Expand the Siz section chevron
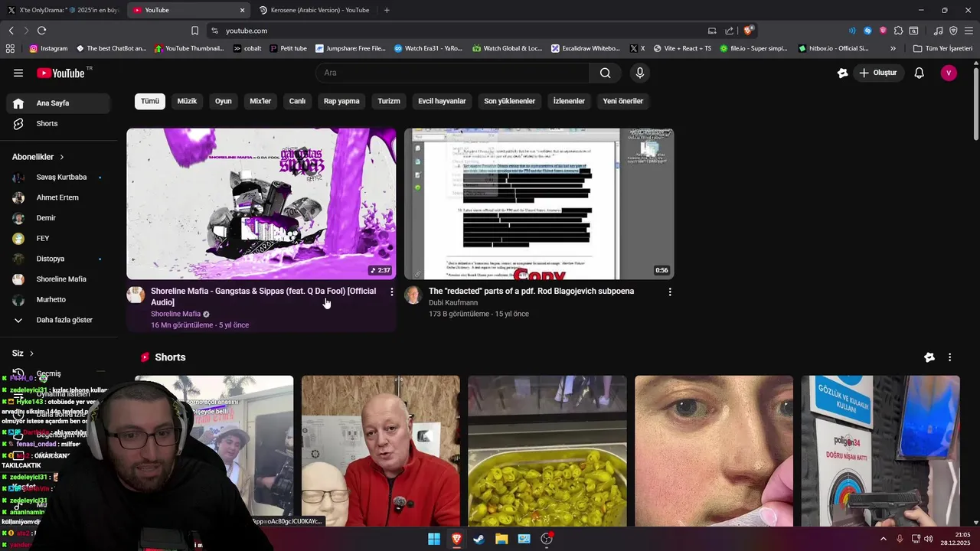980x551 pixels. pos(31,354)
